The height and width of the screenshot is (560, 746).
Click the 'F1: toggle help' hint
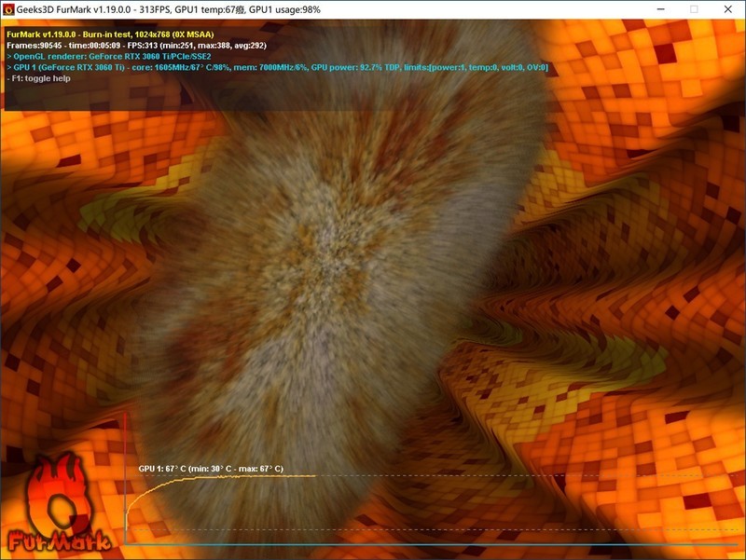click(38, 78)
